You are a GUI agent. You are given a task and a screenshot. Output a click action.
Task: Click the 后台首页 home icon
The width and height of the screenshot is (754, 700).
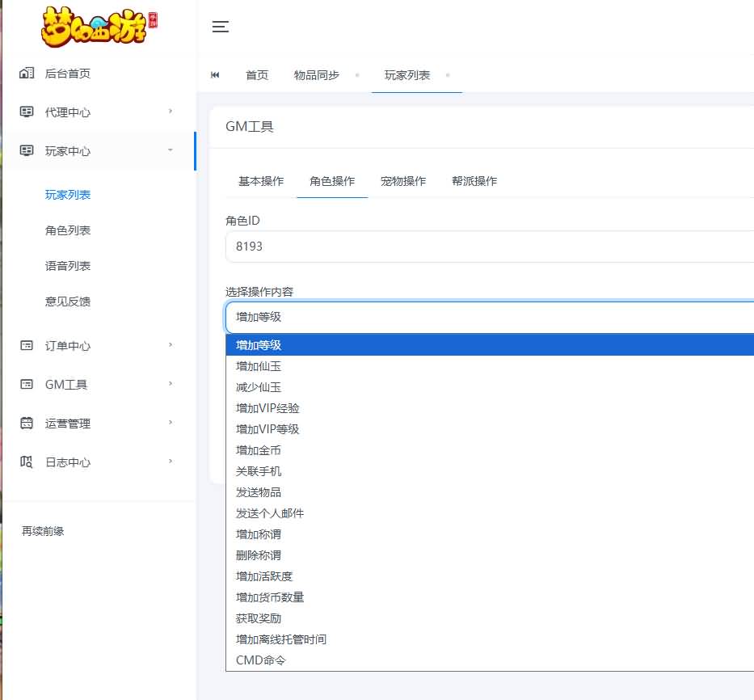[27, 73]
